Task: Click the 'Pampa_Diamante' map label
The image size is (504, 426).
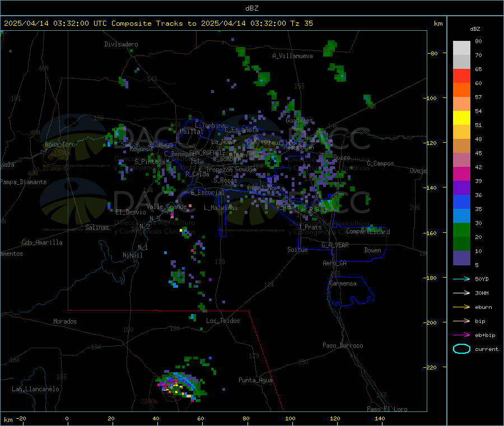Action: point(23,182)
